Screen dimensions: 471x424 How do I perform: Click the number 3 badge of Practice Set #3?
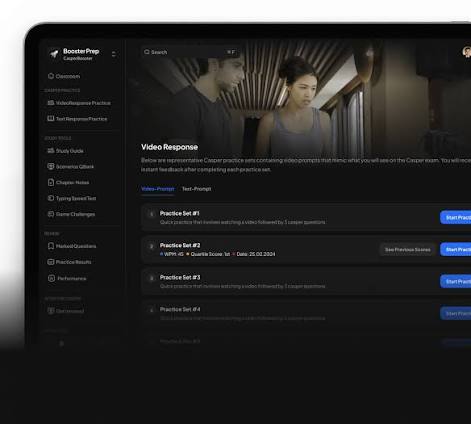point(151,278)
